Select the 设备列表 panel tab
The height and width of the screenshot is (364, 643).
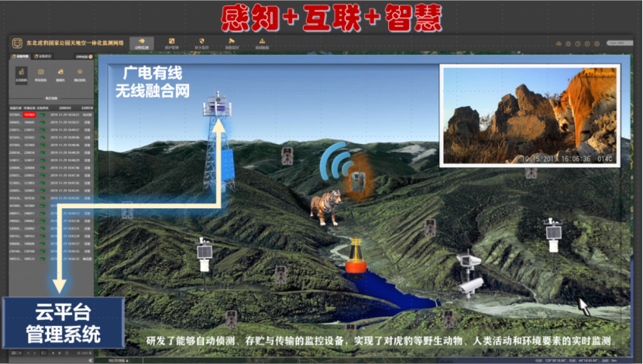tap(22, 57)
